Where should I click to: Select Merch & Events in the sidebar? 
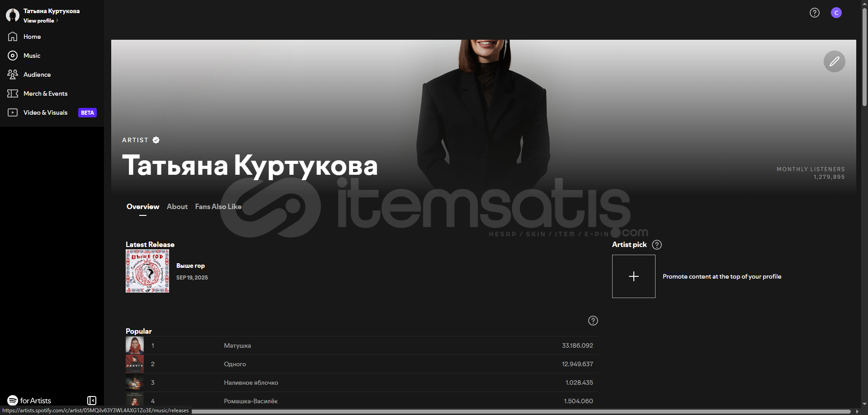click(45, 93)
